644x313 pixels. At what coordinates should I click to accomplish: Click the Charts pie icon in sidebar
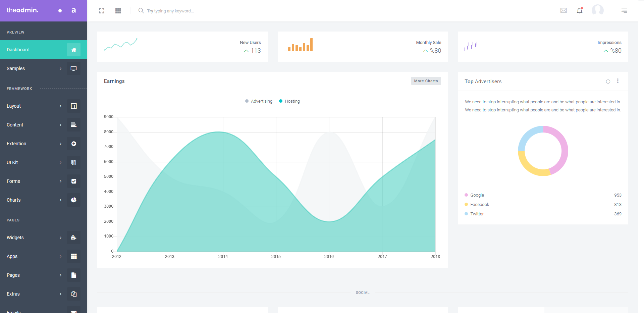pos(74,200)
